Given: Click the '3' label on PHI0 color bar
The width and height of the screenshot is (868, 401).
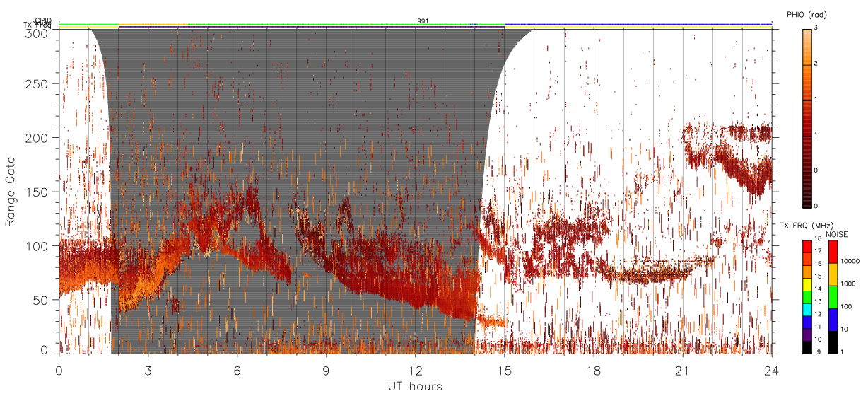Looking at the screenshot, I should pos(816,28).
